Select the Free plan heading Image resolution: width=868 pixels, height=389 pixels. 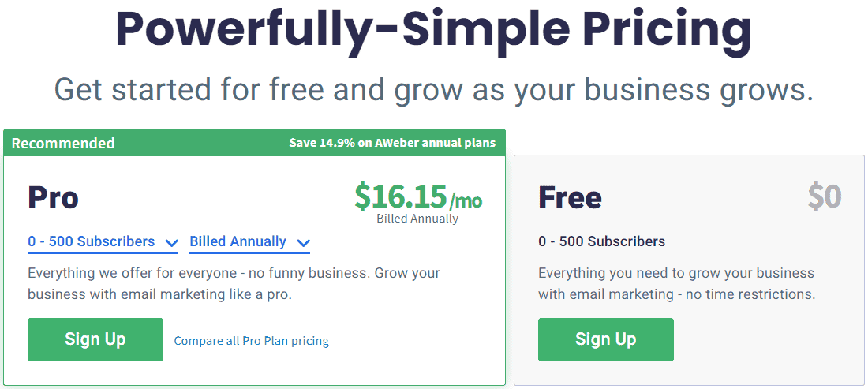[x=570, y=197]
